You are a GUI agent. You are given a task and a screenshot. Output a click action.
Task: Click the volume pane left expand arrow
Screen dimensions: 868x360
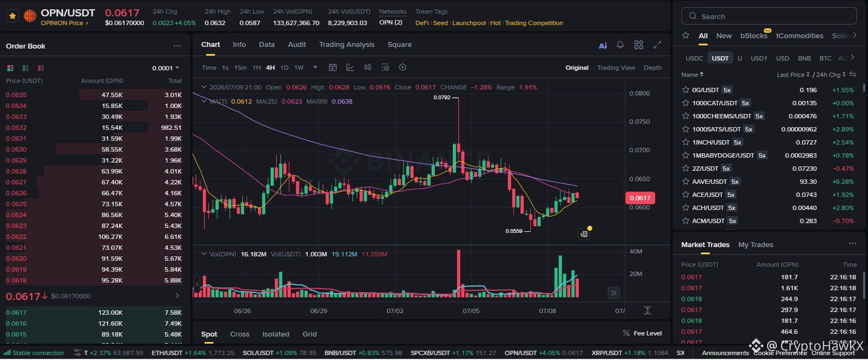click(197, 284)
